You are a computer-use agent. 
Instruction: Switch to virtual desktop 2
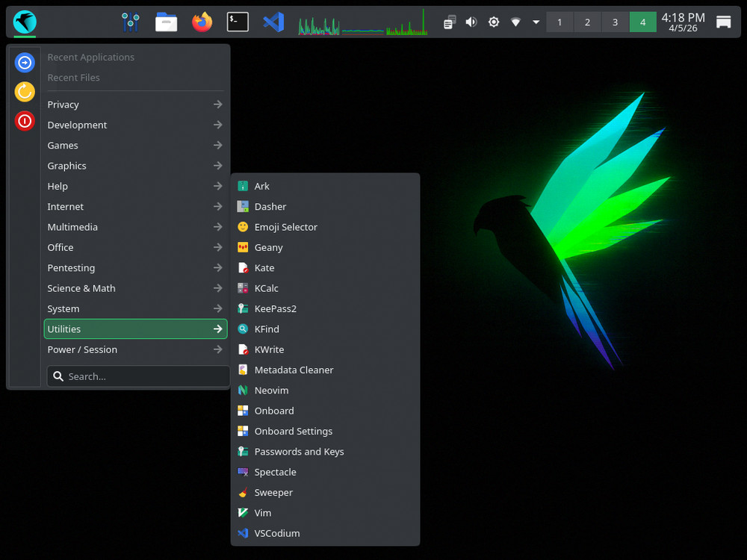coord(587,22)
